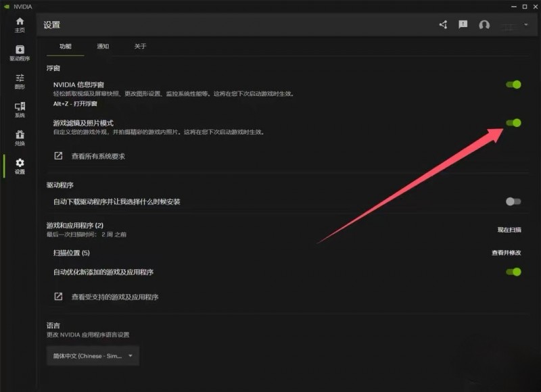Click the 游戏和应用程序 (2) heading
The width and height of the screenshot is (541, 392).
(75, 226)
